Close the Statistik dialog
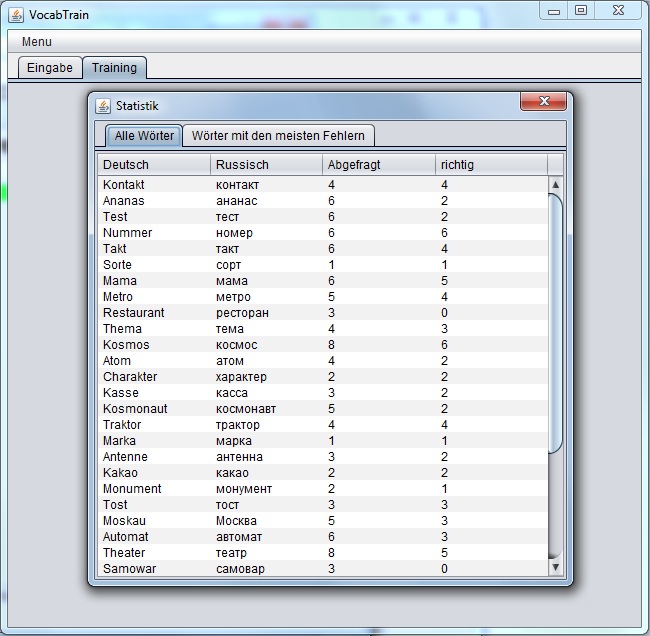The width and height of the screenshot is (650, 636). (543, 102)
